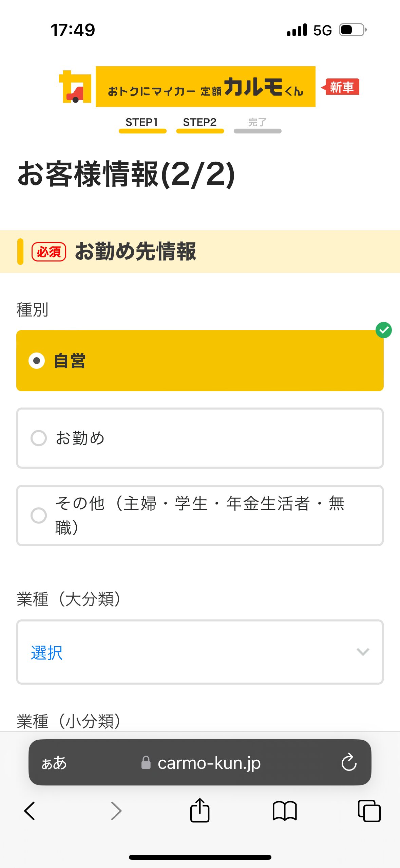Open Safari tabs overview icon

coord(369,811)
